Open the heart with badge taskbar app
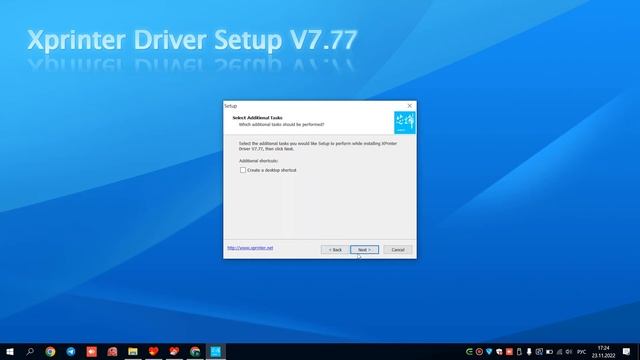The image size is (640, 360). click(x=174, y=351)
